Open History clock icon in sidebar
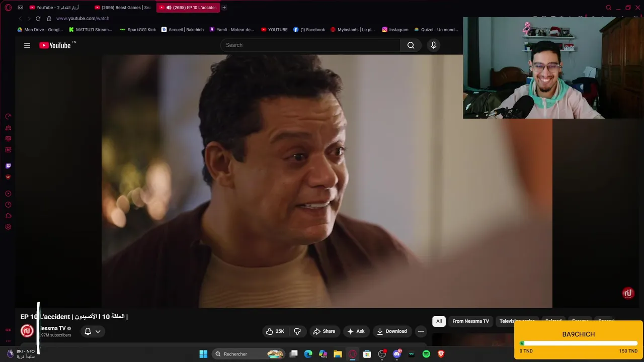Image resolution: width=644 pixels, height=362 pixels. (8, 205)
